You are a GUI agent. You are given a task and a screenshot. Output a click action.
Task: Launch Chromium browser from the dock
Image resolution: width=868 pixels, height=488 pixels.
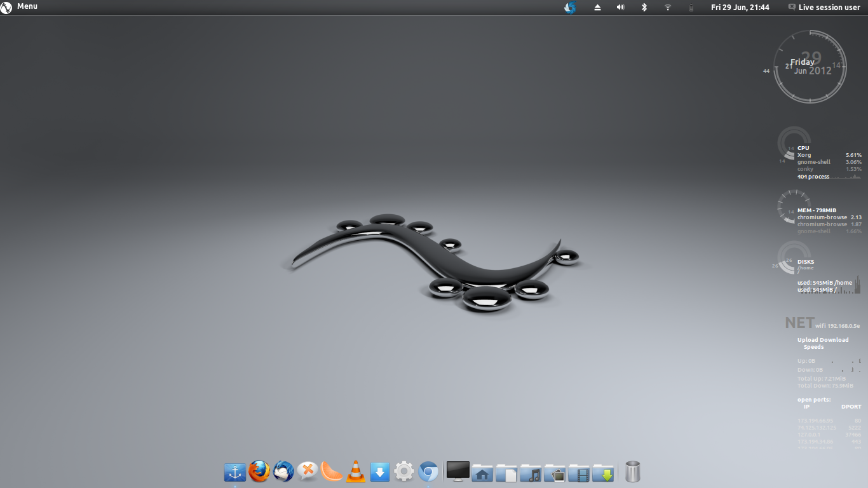point(428,472)
